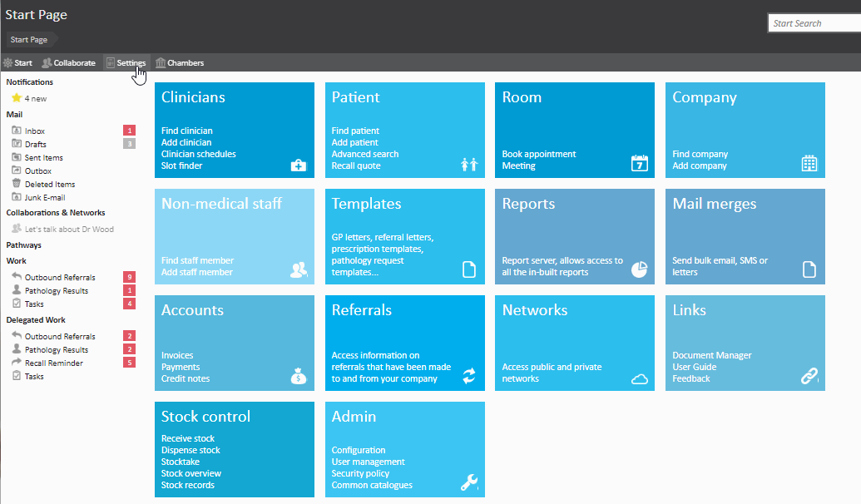Open Document Manager link

(x=711, y=355)
